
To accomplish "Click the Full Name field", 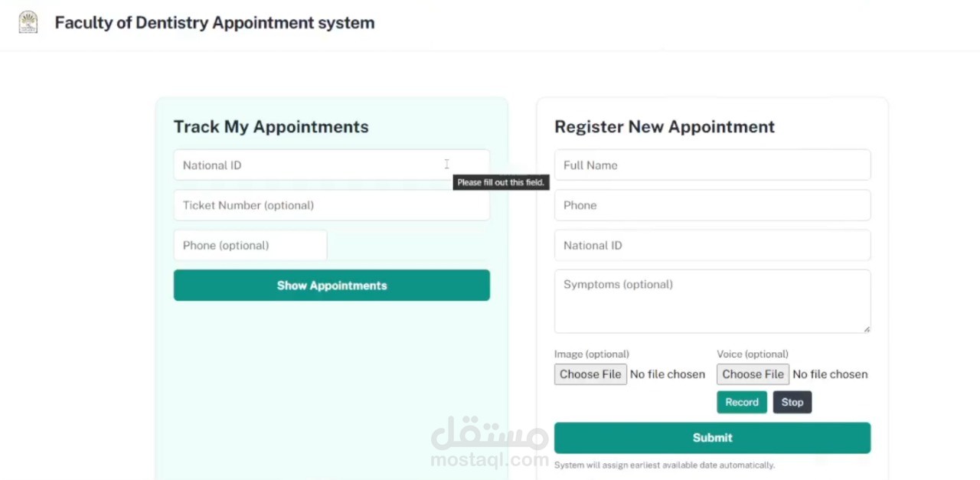I will [x=712, y=165].
